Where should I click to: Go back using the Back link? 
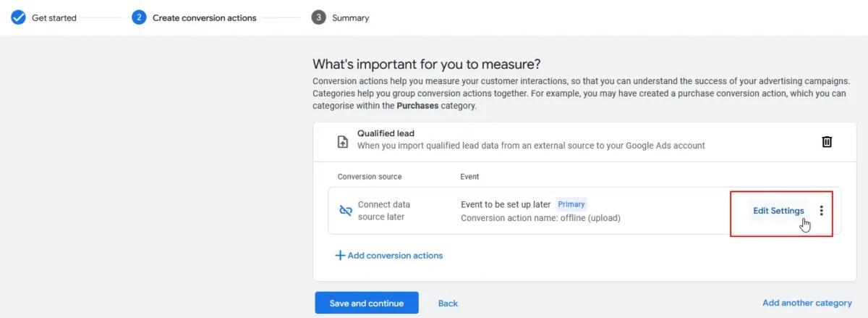448,303
